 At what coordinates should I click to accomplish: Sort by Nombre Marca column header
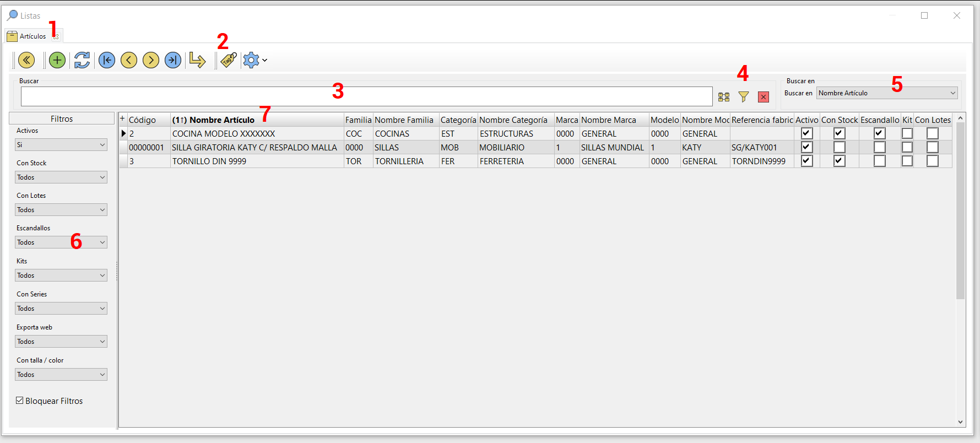(614, 120)
